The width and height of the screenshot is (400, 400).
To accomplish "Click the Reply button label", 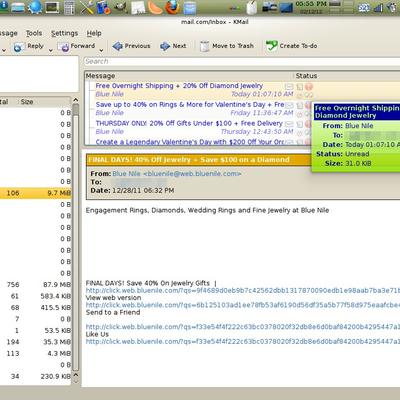I will click(x=35, y=46).
